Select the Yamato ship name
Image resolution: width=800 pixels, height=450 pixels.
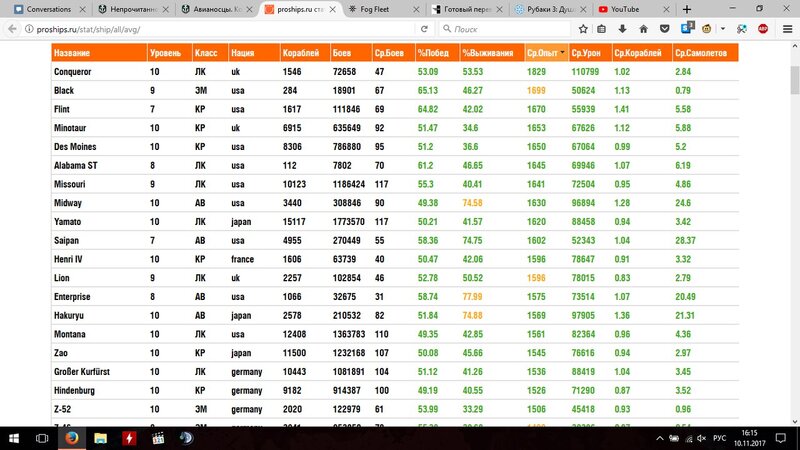(x=67, y=222)
